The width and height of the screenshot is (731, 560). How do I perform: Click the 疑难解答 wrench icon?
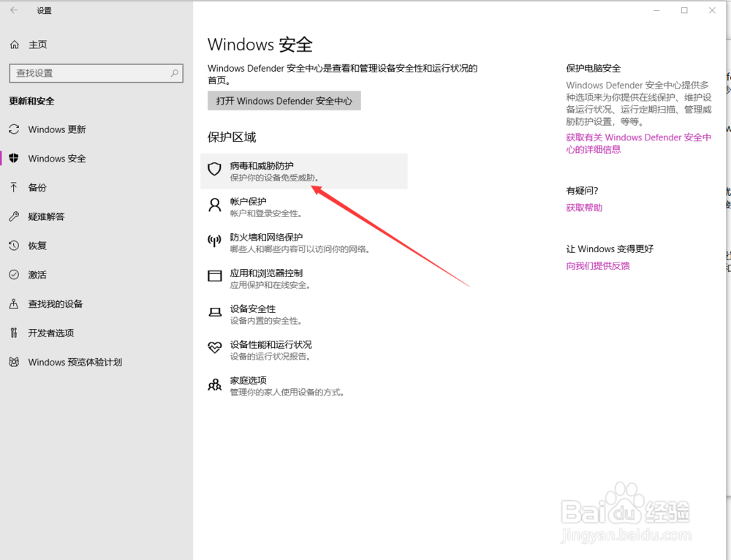click(x=14, y=216)
